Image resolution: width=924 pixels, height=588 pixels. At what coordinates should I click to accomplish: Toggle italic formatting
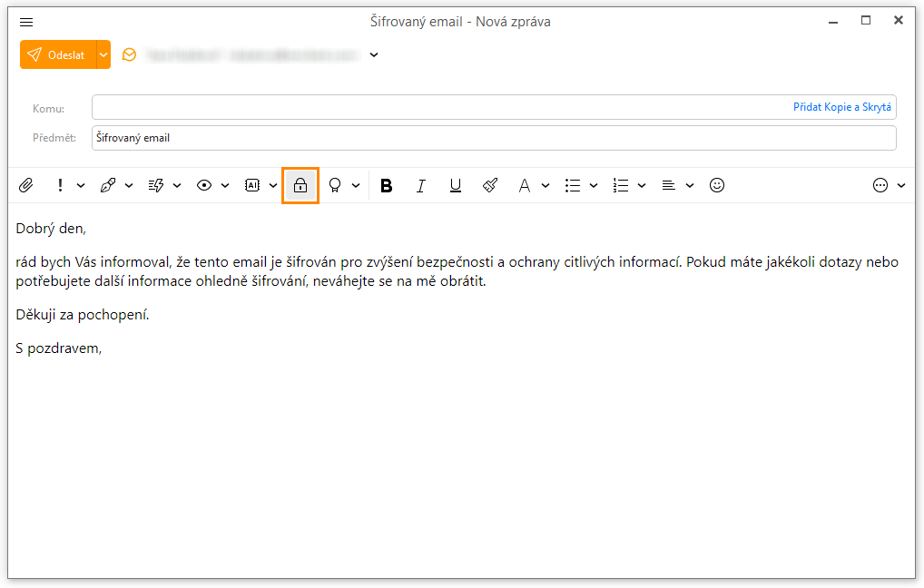pos(421,185)
